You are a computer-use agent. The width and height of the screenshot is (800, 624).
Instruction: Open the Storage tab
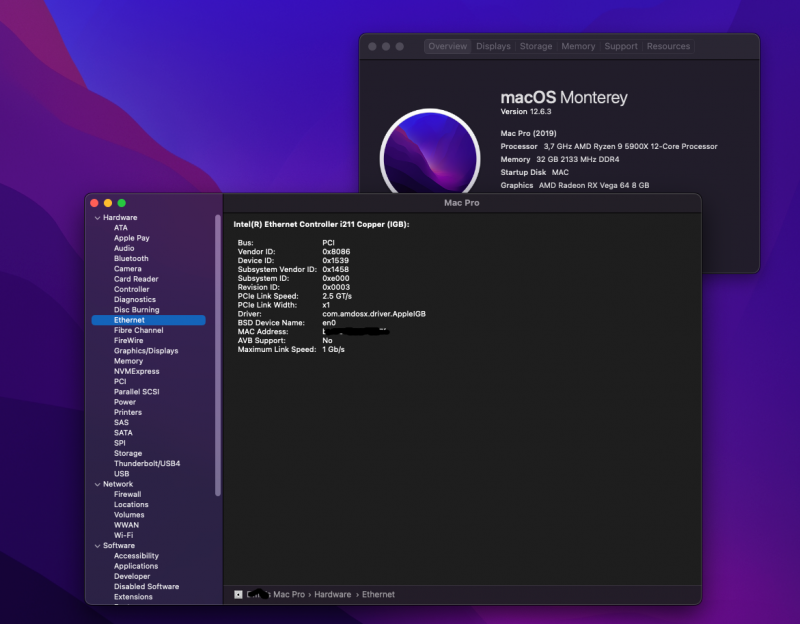[536, 46]
